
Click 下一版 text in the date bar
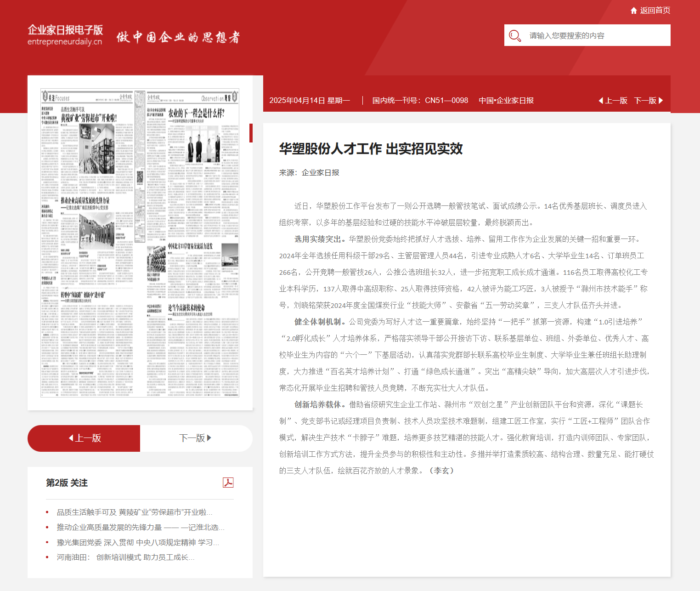645,101
